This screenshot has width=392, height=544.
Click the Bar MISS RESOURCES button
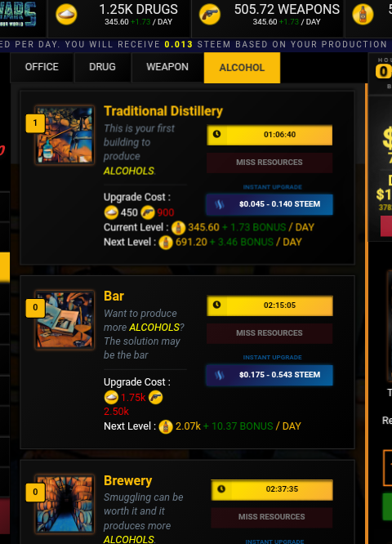(269, 333)
